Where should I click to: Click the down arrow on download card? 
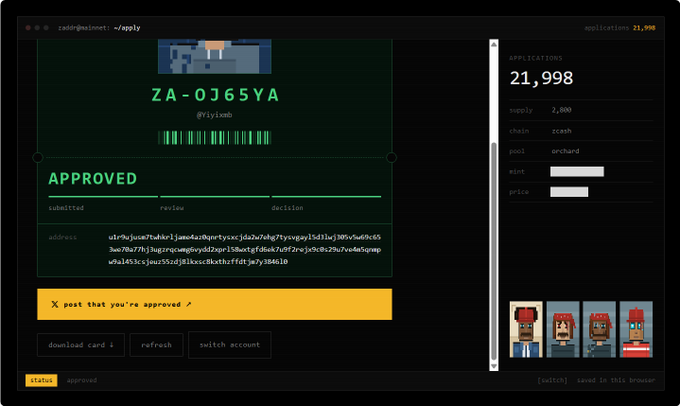(x=111, y=344)
